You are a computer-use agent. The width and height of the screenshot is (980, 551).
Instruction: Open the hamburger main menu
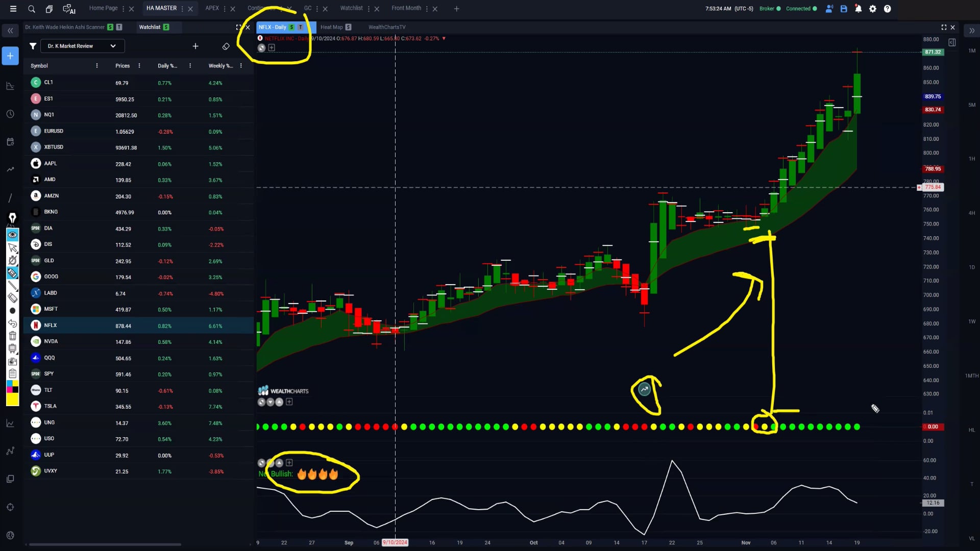(13, 9)
